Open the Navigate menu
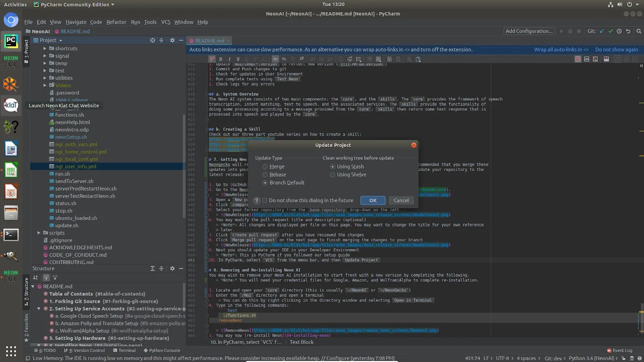The width and height of the screenshot is (644, 362). pos(76,22)
